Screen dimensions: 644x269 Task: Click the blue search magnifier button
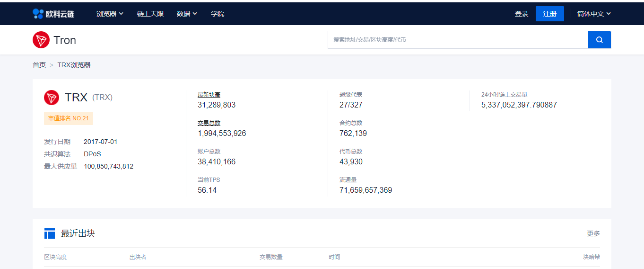point(600,40)
